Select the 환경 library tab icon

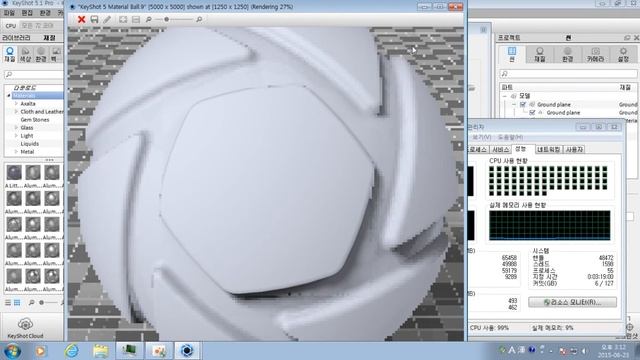41,54
